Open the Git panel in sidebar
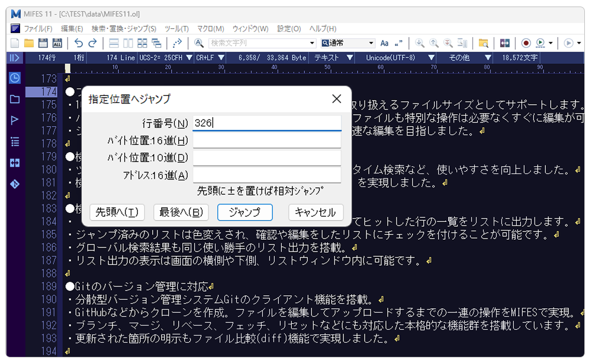 (15, 184)
